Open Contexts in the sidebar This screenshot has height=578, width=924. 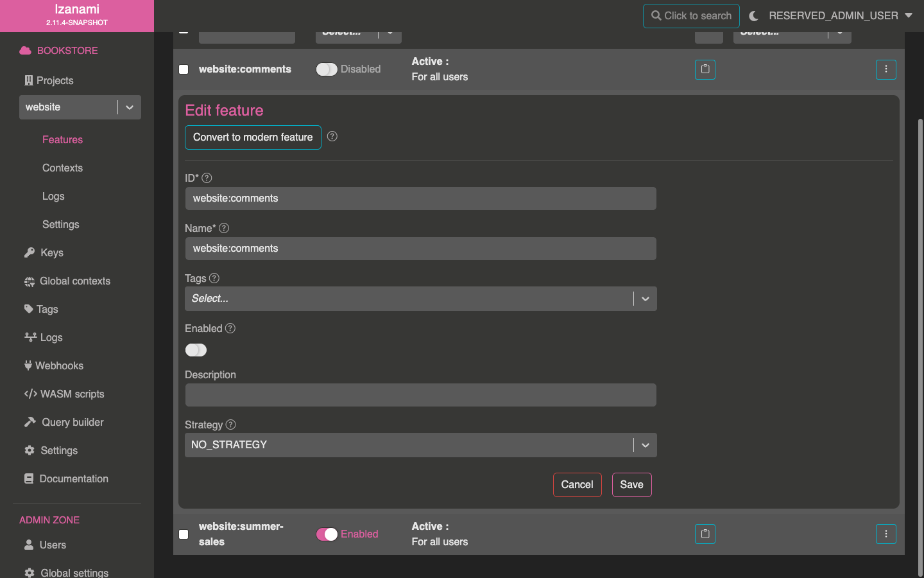tap(62, 168)
